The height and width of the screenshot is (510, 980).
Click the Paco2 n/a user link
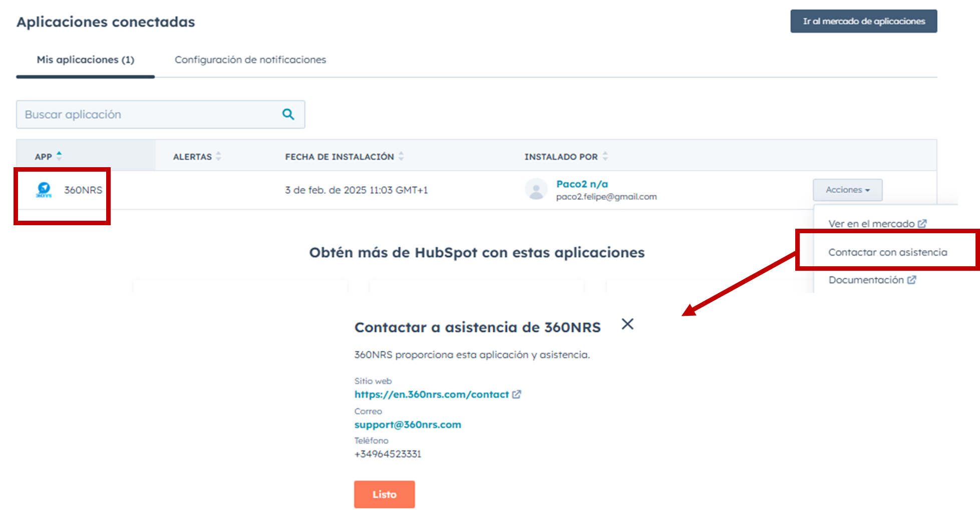click(582, 184)
